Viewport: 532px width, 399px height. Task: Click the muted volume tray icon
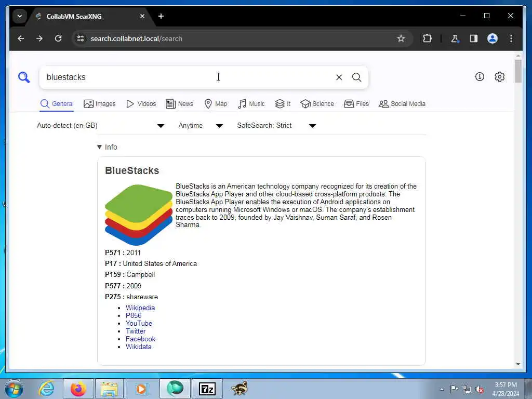tap(480, 389)
